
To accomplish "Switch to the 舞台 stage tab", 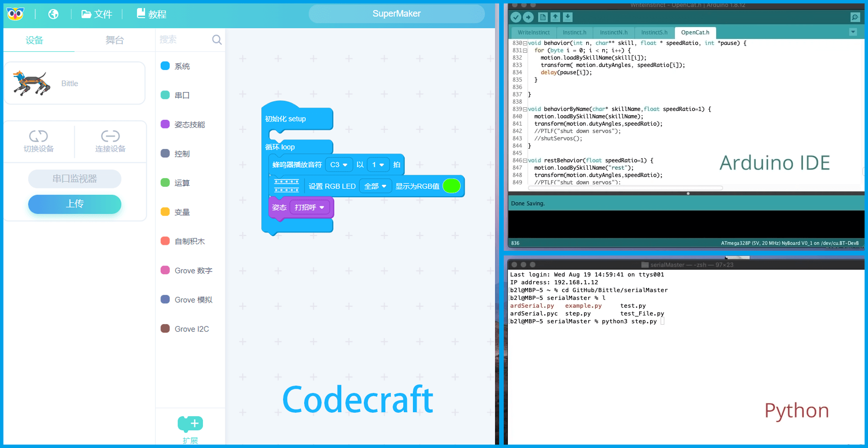I will click(115, 40).
